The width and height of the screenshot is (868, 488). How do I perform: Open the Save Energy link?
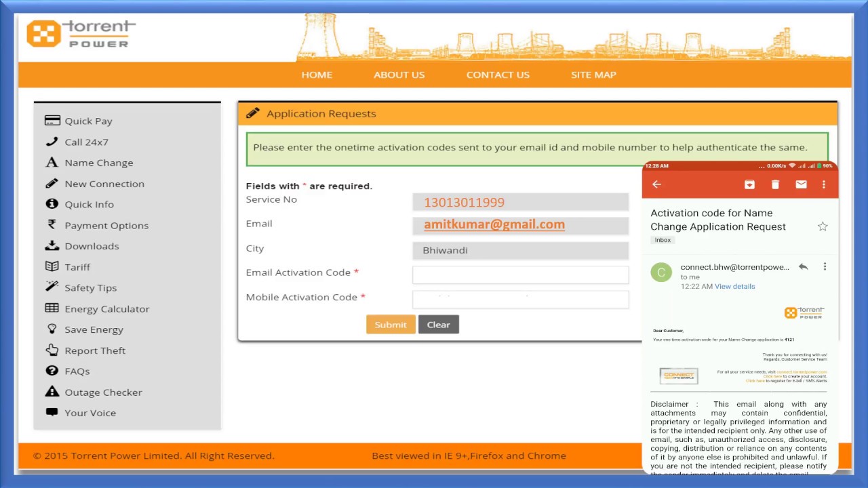(94, 329)
